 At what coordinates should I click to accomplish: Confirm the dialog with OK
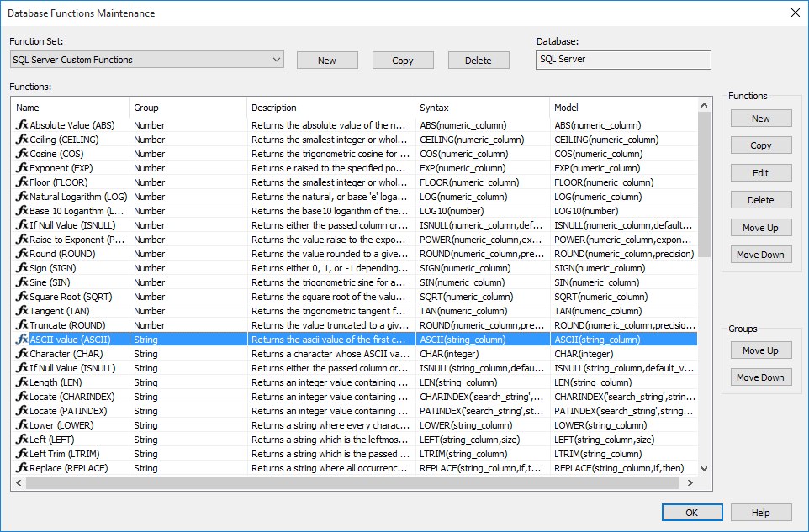pos(692,513)
